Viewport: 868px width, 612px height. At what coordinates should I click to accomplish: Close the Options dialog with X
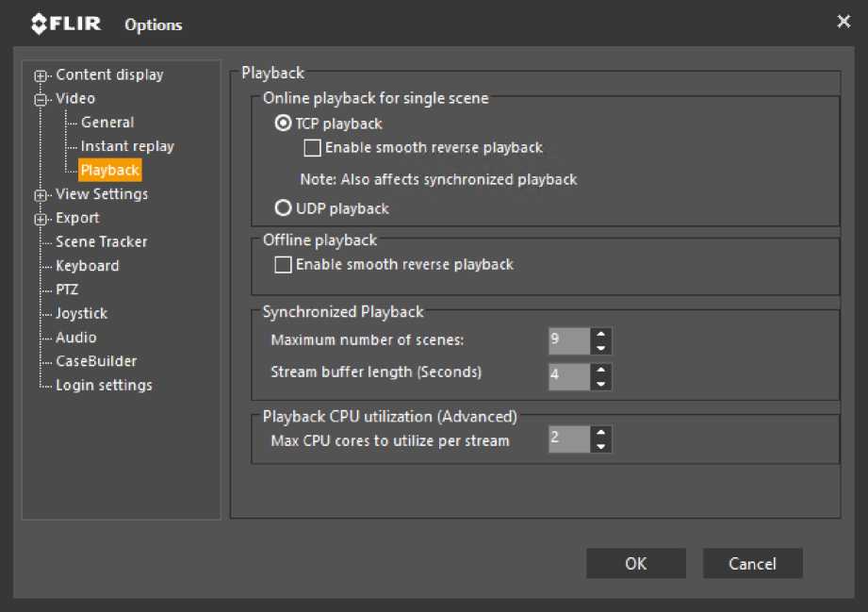(x=843, y=22)
